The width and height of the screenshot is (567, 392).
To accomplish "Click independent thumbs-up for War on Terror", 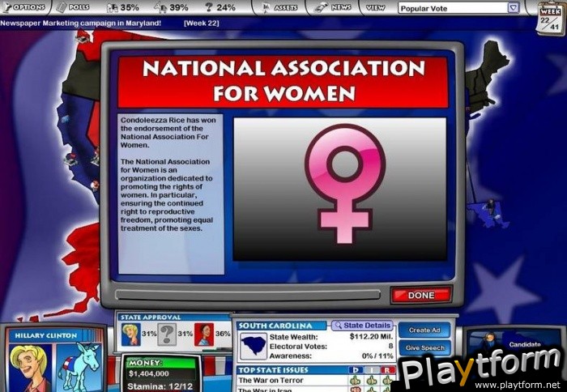I will [x=371, y=381].
